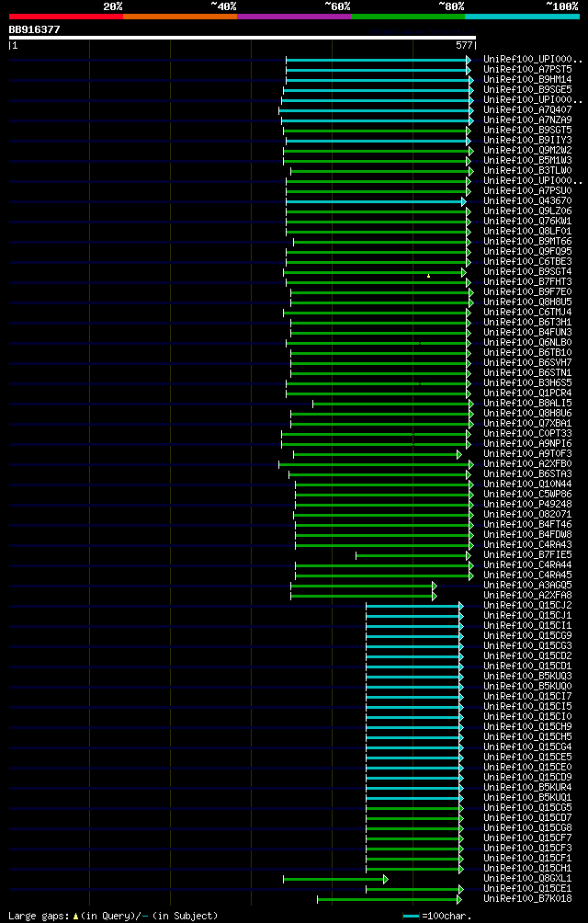Select label UniRef100_Q1PCR4

tap(527, 393)
